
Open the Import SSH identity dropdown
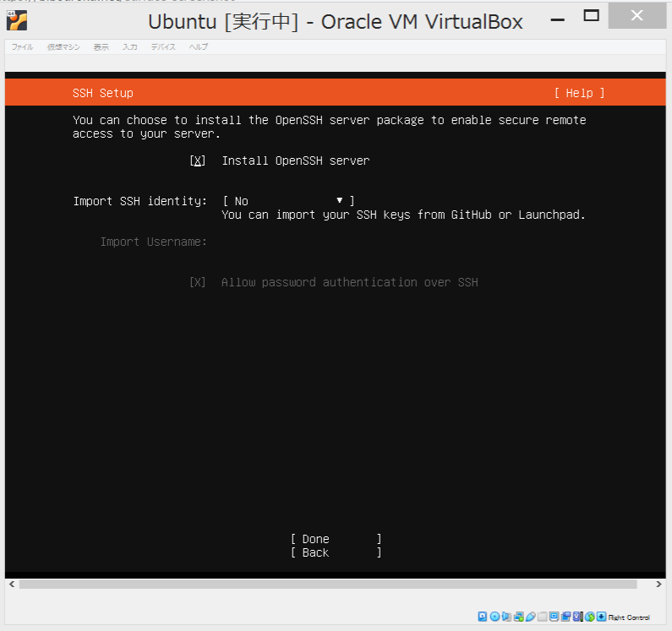click(x=288, y=201)
